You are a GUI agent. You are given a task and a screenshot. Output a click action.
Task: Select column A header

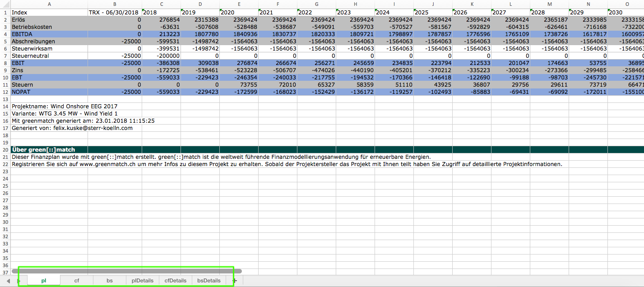(x=49, y=4)
